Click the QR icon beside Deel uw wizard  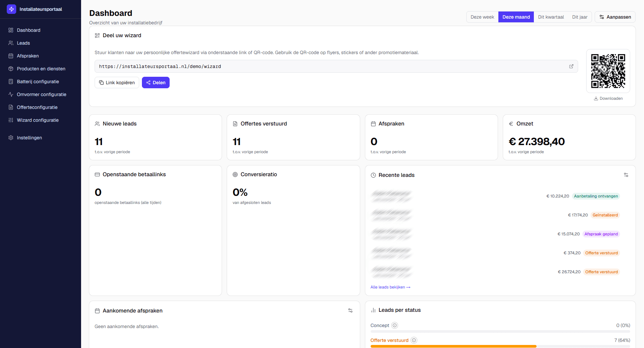point(97,36)
